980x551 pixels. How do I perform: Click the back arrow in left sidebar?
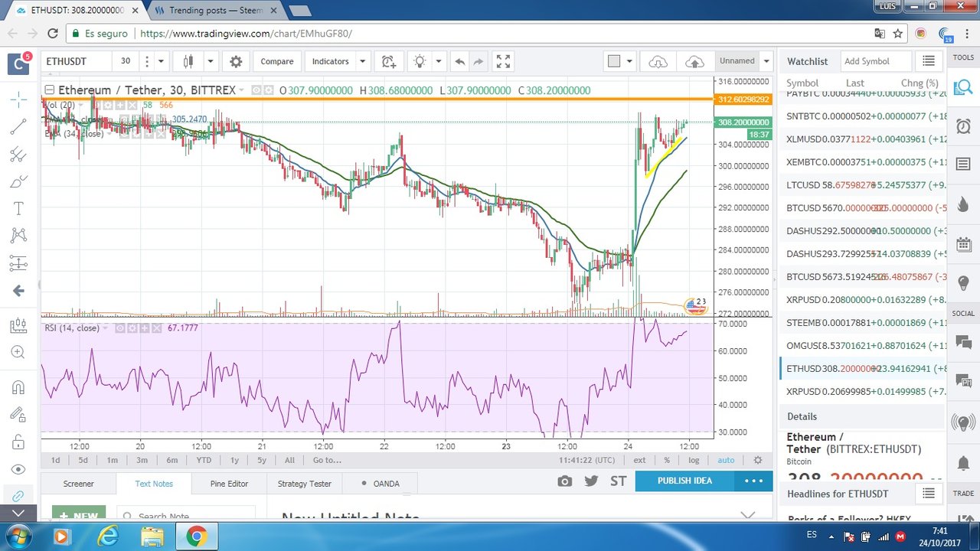pos(18,291)
